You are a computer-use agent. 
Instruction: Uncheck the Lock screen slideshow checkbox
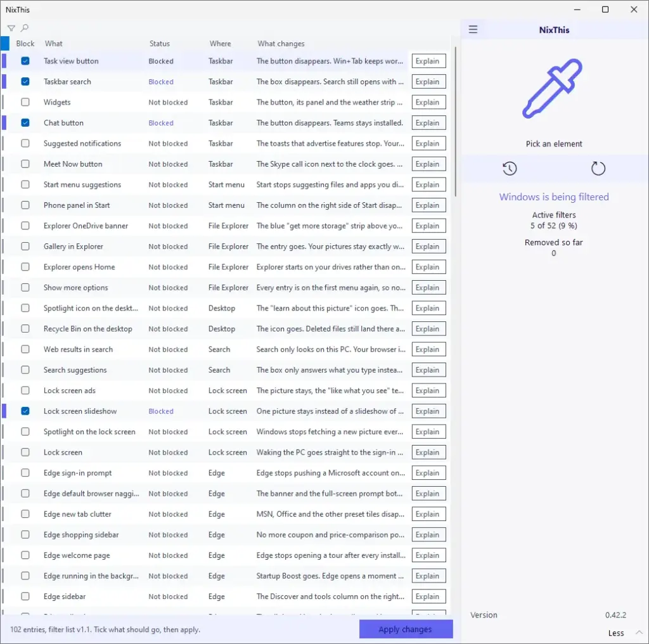pos(25,411)
